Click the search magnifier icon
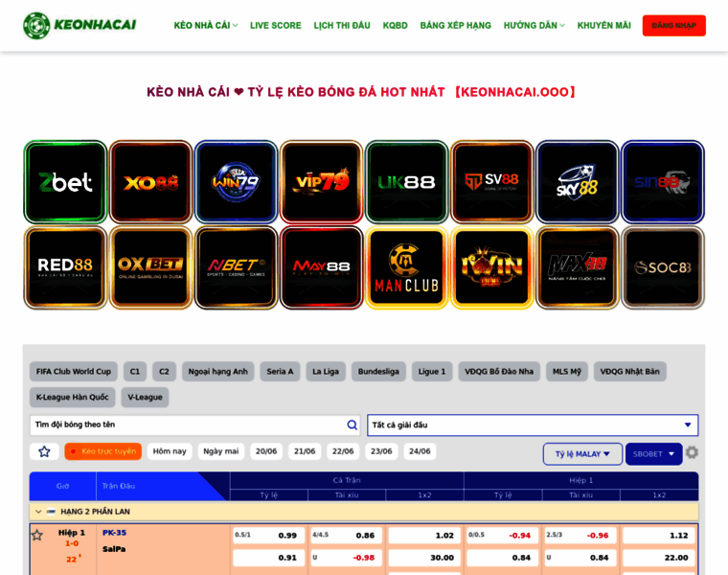This screenshot has height=575, width=728. point(352,425)
